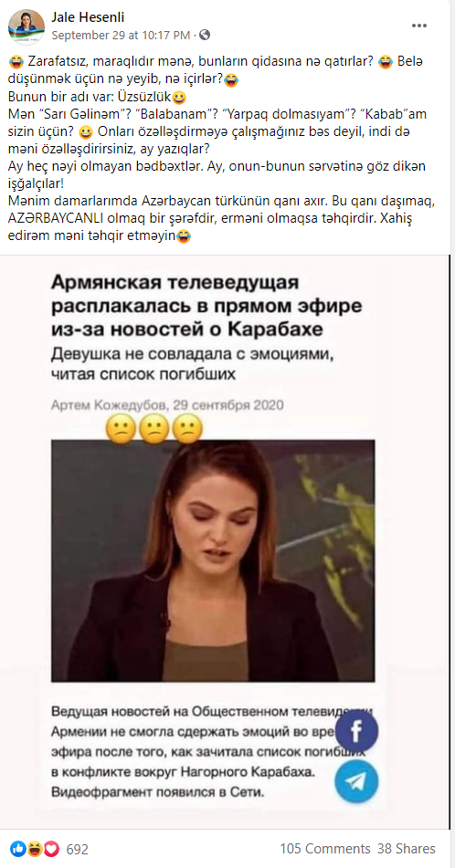This screenshot has width=455, height=868.
Task: Open the September 29 timestamp link
Action: pos(120,35)
